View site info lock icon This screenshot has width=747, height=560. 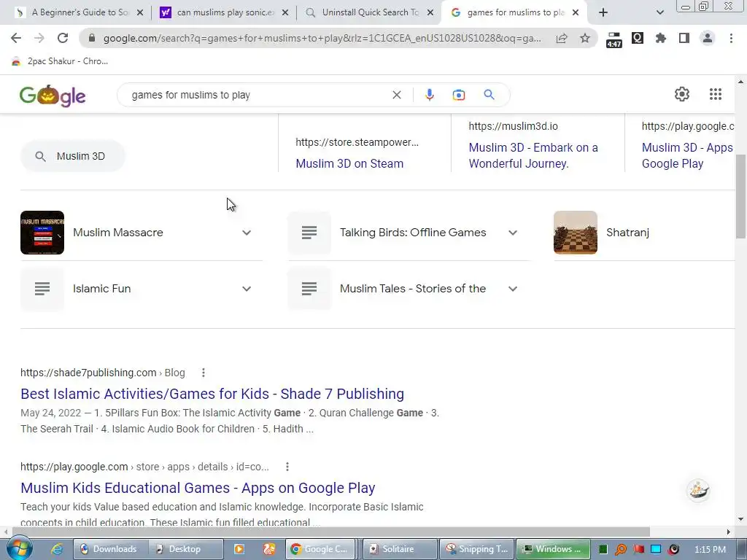pyautogui.click(x=92, y=38)
